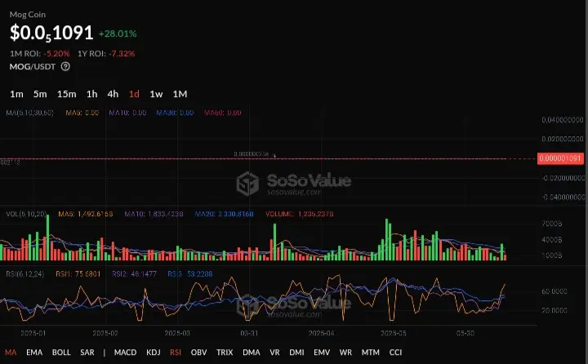
Task: Toggle the MA indicator
Action: (x=11, y=353)
